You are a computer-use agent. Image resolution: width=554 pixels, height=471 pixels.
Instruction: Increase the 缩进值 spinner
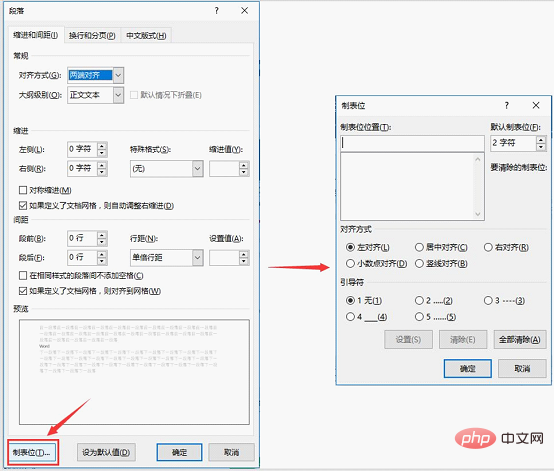click(x=244, y=165)
